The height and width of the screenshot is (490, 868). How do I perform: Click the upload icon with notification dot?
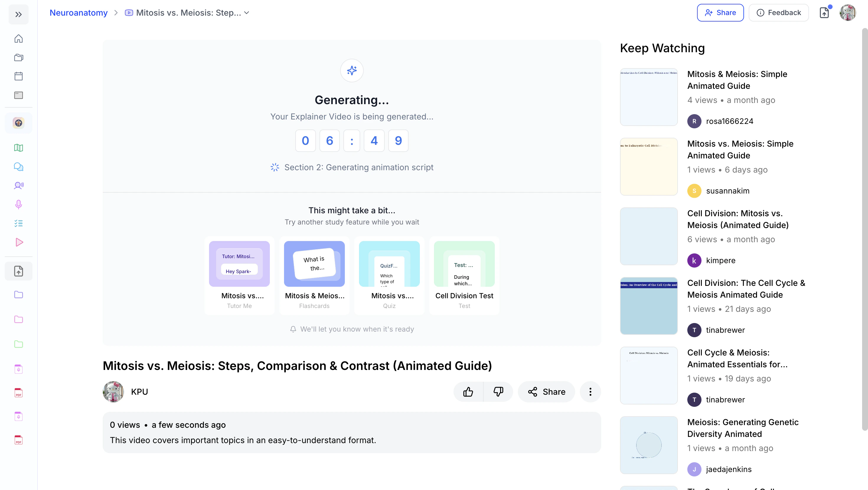824,13
